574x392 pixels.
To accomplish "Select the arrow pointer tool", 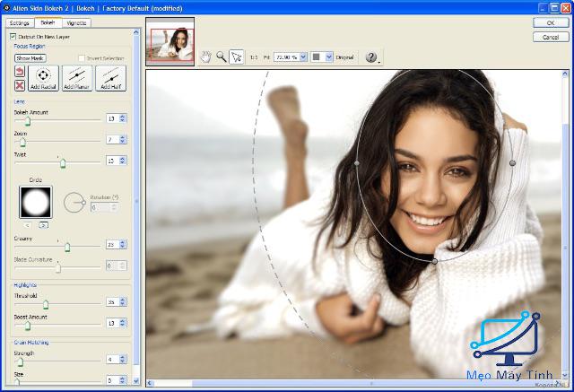I will coord(236,56).
